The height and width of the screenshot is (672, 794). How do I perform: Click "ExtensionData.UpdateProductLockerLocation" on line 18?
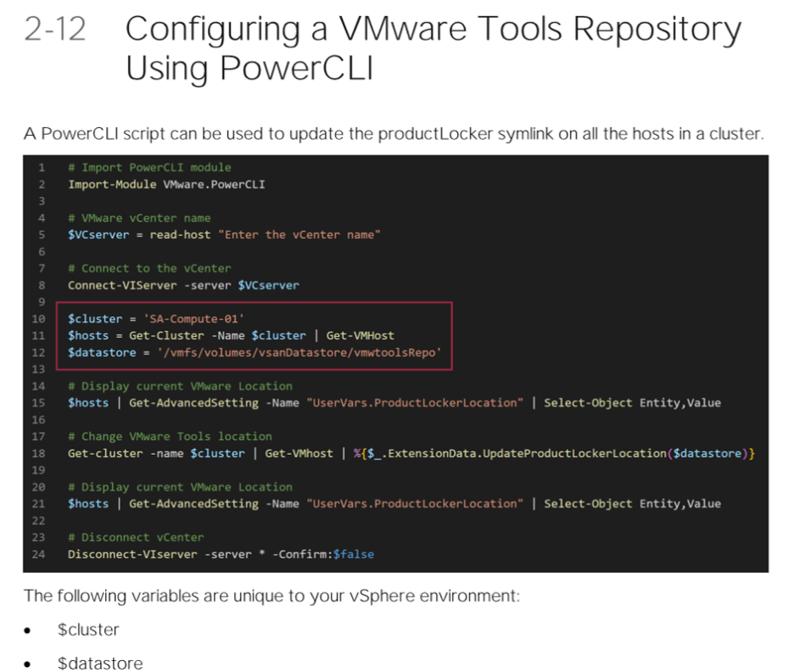(x=527, y=453)
